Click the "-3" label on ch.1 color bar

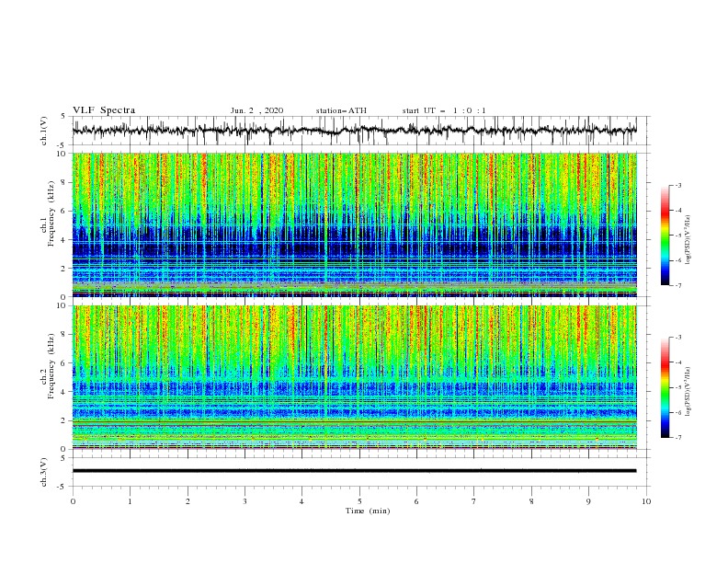pyautogui.click(x=677, y=185)
